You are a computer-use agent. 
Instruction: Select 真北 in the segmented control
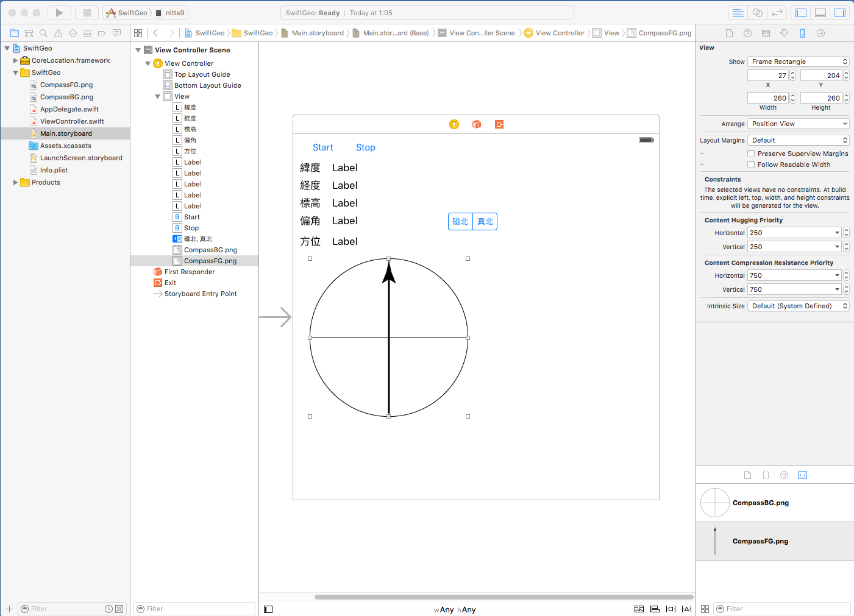click(485, 221)
